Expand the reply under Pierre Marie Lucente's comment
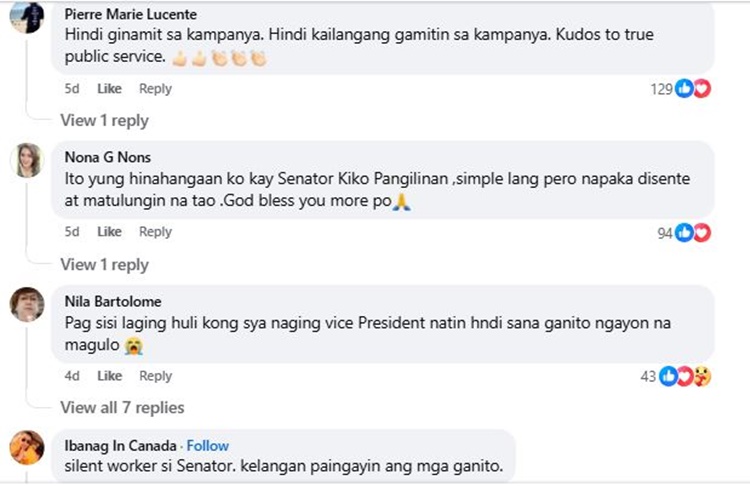 coord(104,121)
